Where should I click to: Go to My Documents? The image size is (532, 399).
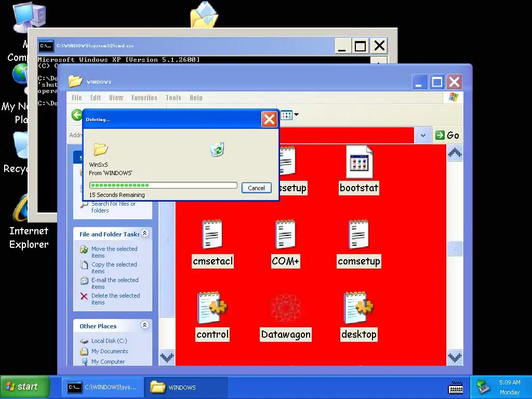point(110,351)
